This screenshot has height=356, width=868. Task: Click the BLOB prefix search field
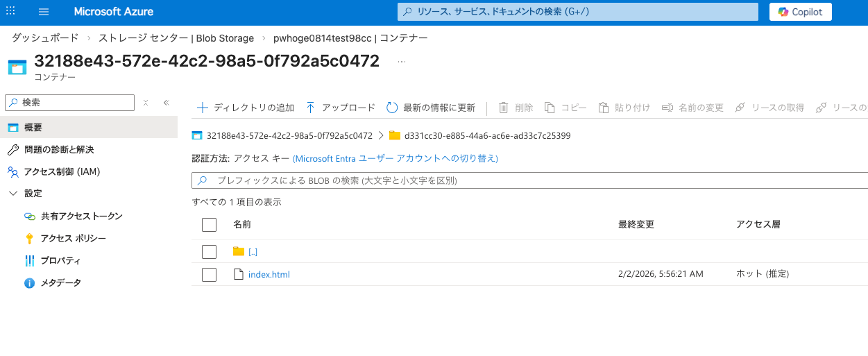click(527, 180)
